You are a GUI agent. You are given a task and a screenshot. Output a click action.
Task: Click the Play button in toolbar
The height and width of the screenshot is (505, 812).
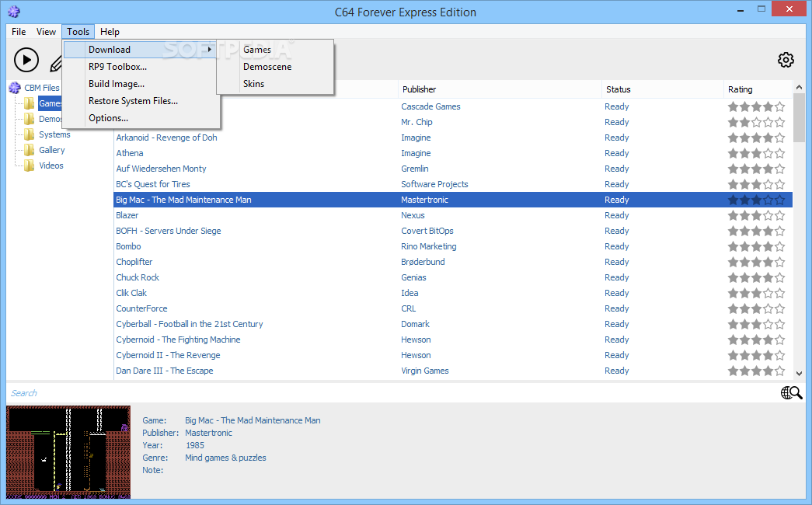click(26, 60)
